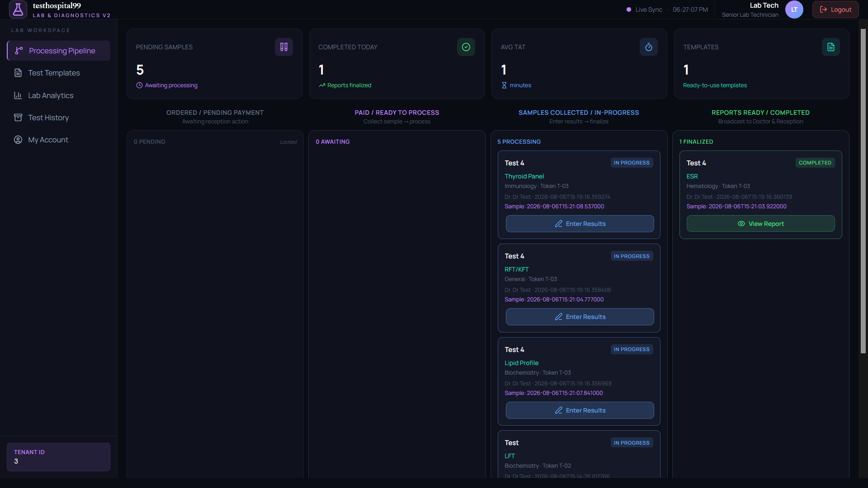This screenshot has height=488, width=868.
Task: Enter results for Lipid Profile test
Action: [580, 410]
